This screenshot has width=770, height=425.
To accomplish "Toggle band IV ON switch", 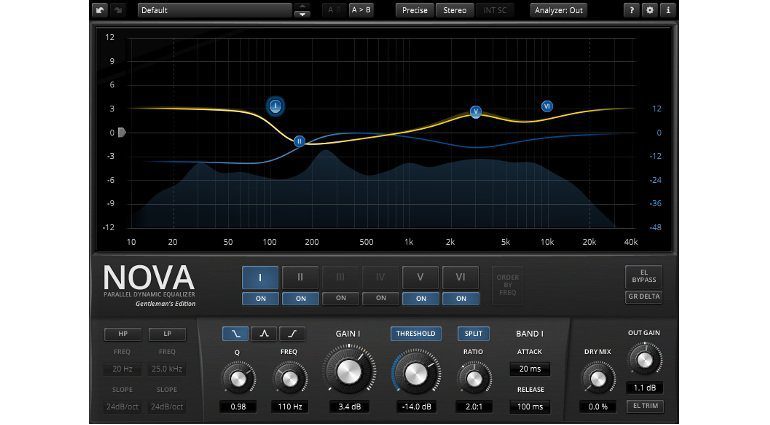I will tap(381, 298).
